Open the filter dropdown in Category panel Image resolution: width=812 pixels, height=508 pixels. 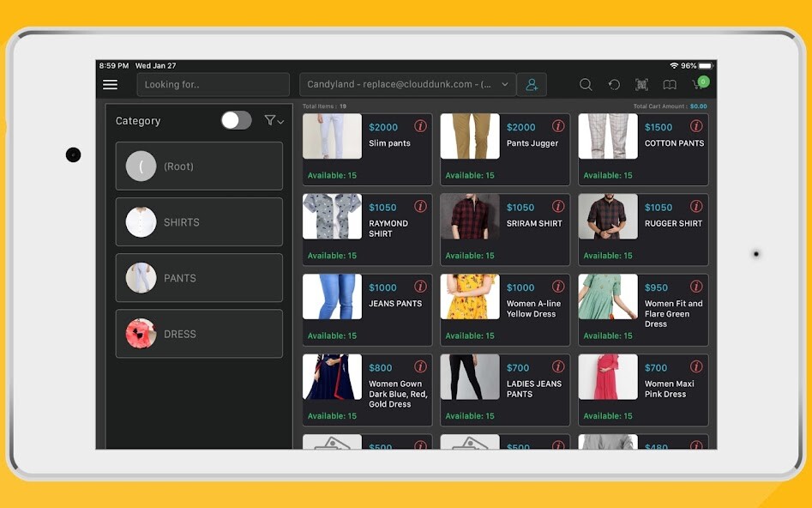tap(274, 121)
